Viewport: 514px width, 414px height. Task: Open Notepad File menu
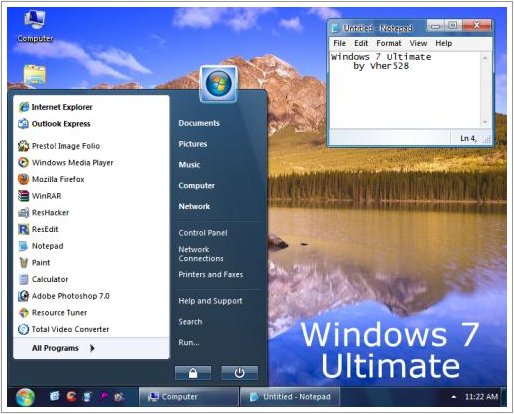point(340,43)
